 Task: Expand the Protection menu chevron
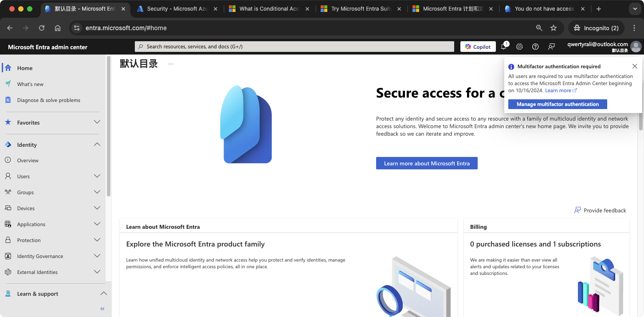coord(97,240)
